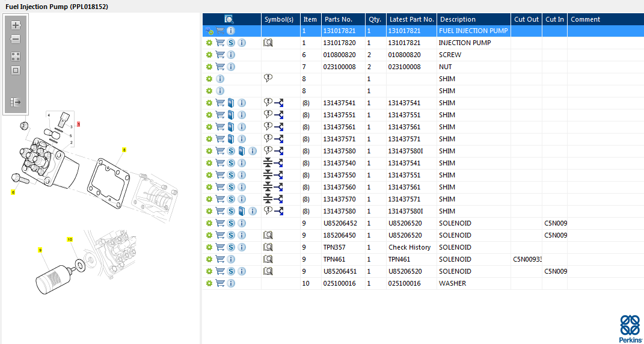Click the single-square fit view icon
Viewport: 644px width, 344px height.
click(16, 71)
